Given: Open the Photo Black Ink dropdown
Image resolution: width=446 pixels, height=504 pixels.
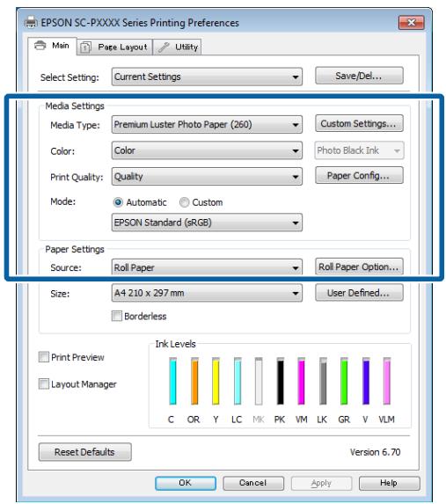Looking at the screenshot, I should coord(359,150).
